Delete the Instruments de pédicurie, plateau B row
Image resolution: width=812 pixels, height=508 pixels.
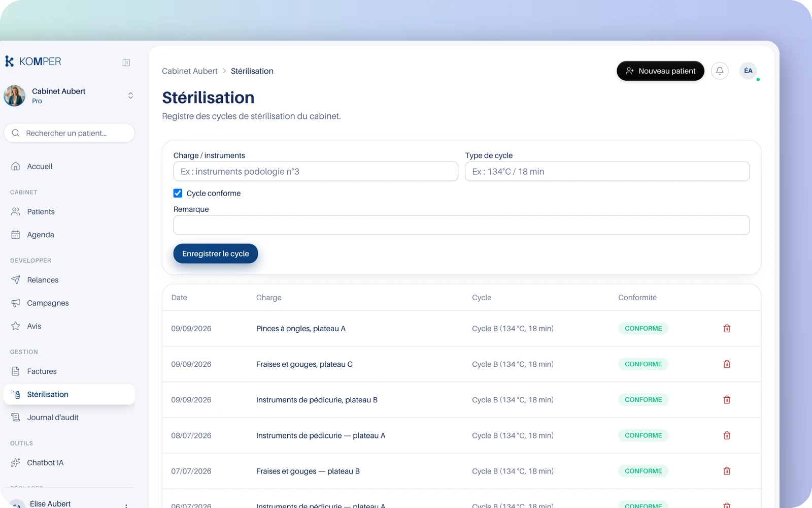click(x=727, y=400)
